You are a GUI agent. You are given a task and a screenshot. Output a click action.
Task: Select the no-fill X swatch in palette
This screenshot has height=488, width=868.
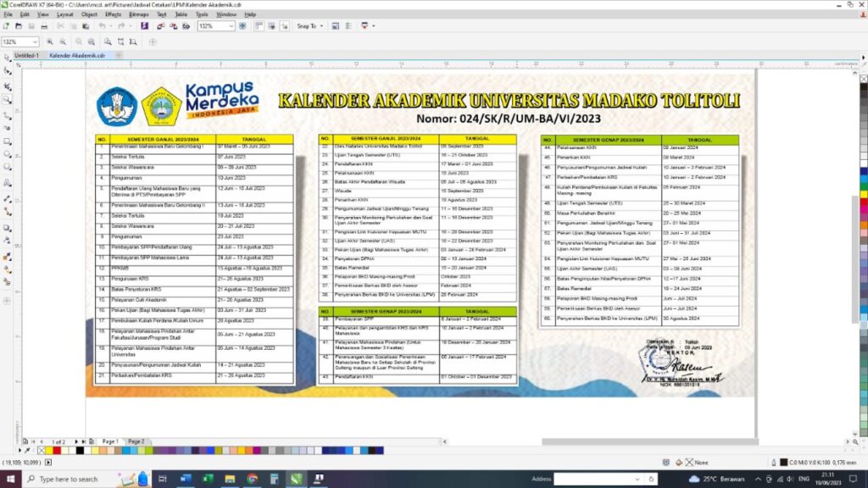click(x=42, y=451)
